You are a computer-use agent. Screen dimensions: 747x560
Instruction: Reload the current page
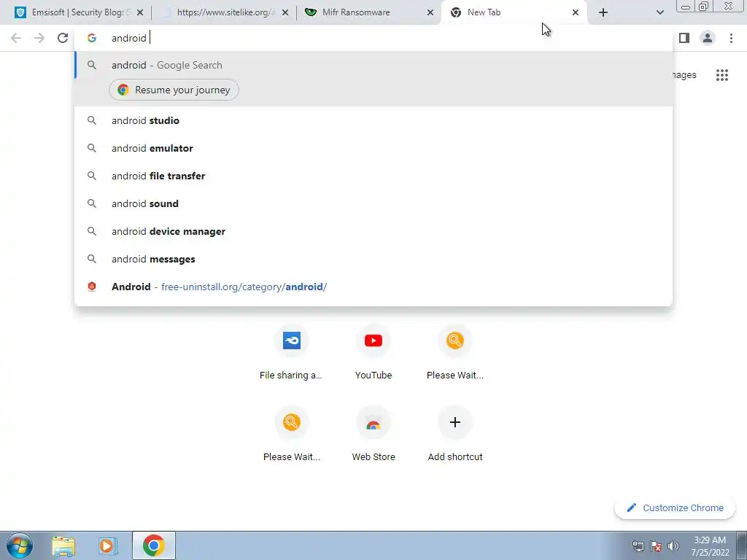click(x=63, y=38)
